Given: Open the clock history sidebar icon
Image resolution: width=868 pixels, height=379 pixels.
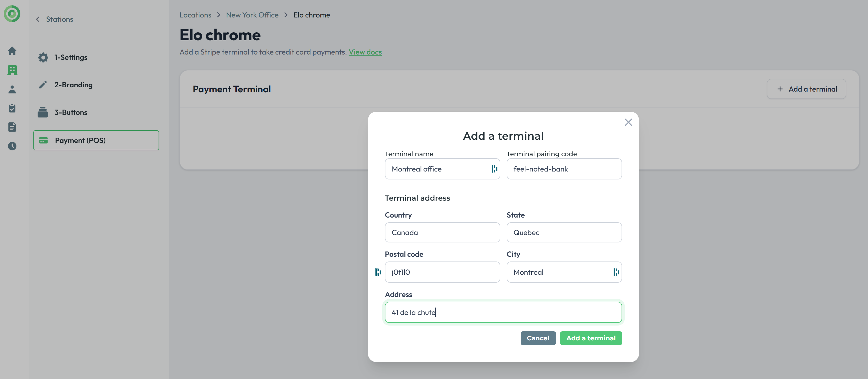Looking at the screenshot, I should (x=12, y=146).
